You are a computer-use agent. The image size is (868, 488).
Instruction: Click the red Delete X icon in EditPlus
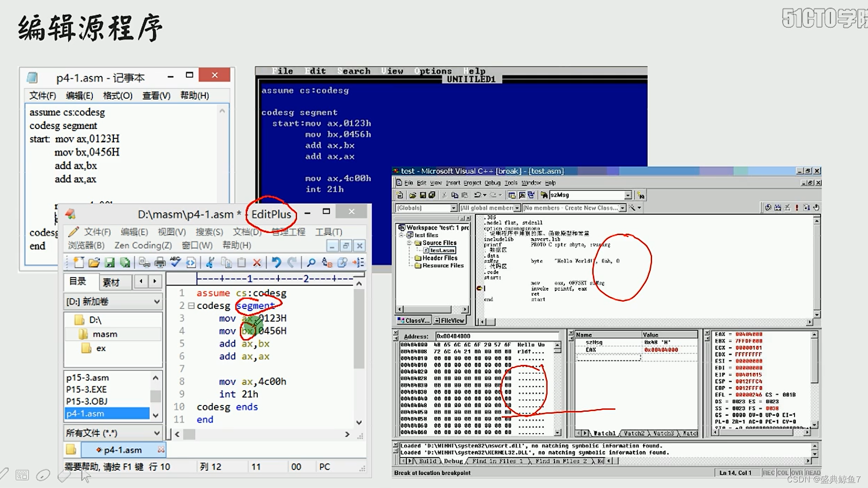(x=257, y=263)
